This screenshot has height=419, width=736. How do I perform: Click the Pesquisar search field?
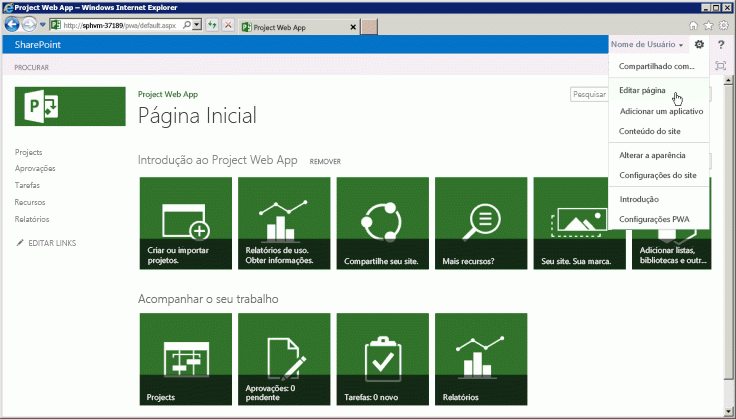(x=588, y=94)
